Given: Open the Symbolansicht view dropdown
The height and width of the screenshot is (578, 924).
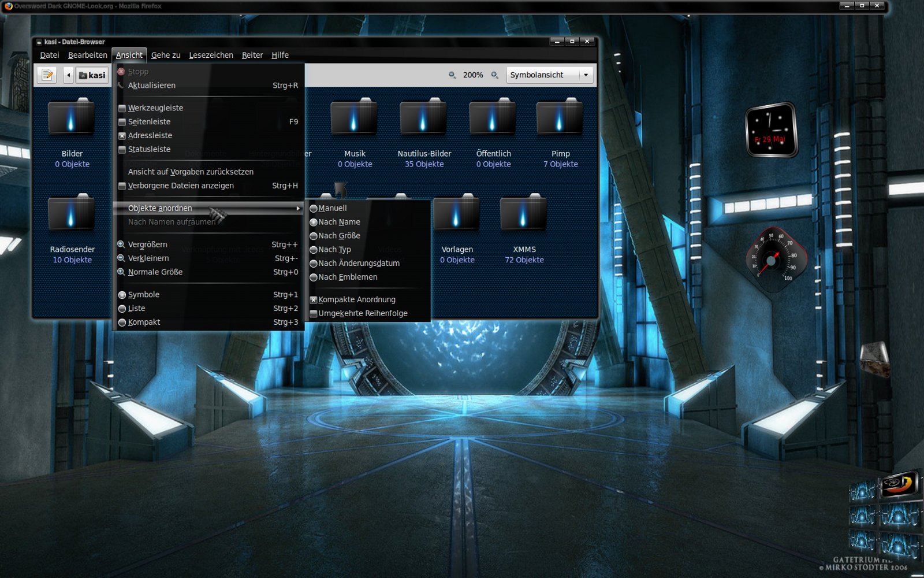Looking at the screenshot, I should tap(550, 75).
